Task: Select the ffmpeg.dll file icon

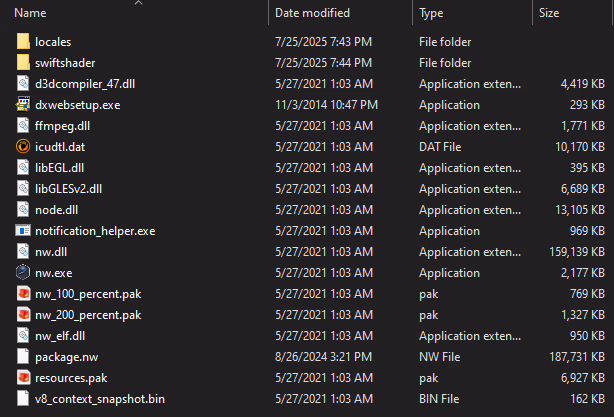Action: click(x=24, y=126)
